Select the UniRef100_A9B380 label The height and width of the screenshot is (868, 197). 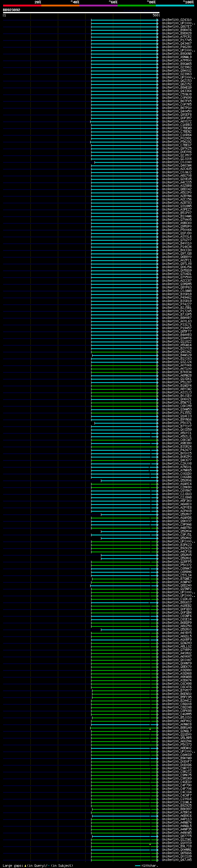(x=176, y=443)
